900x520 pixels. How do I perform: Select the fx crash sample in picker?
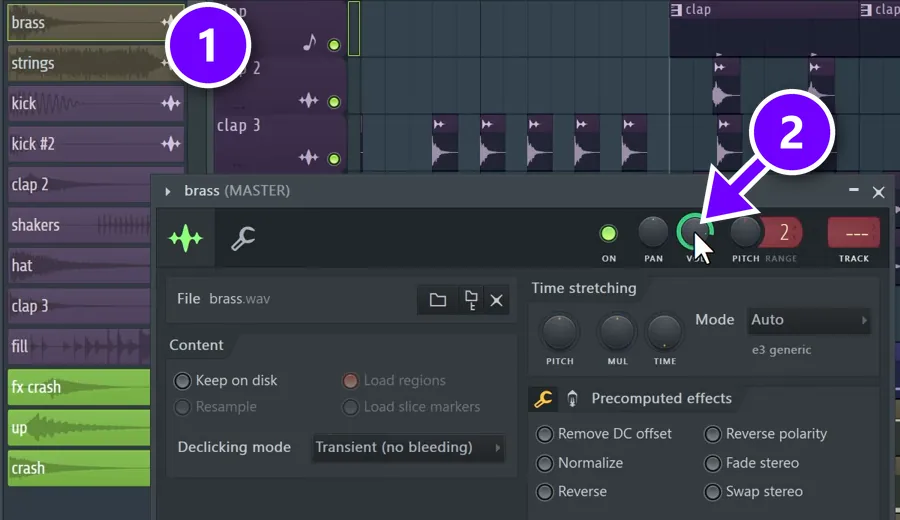(79, 387)
